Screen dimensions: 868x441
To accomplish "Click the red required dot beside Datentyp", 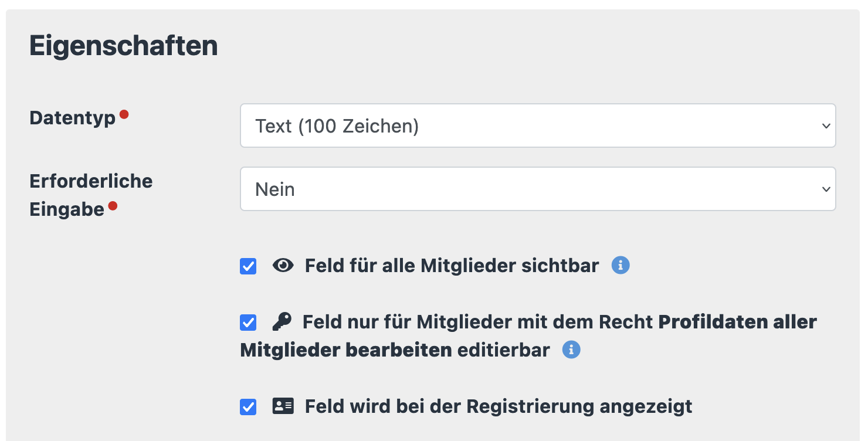I will pyautogui.click(x=124, y=115).
